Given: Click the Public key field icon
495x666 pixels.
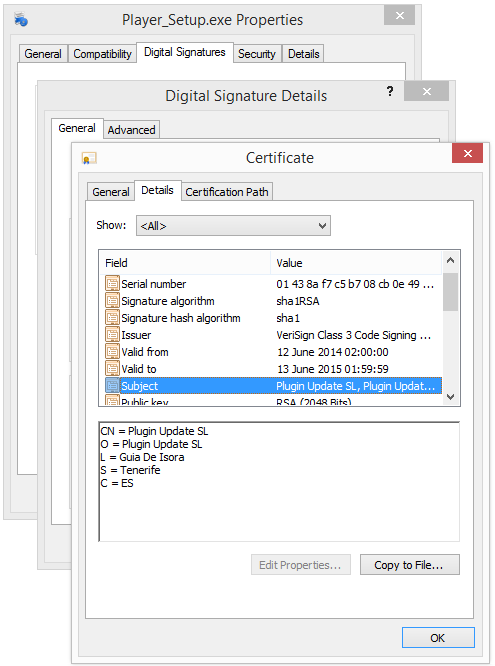Looking at the screenshot, I should [112, 400].
